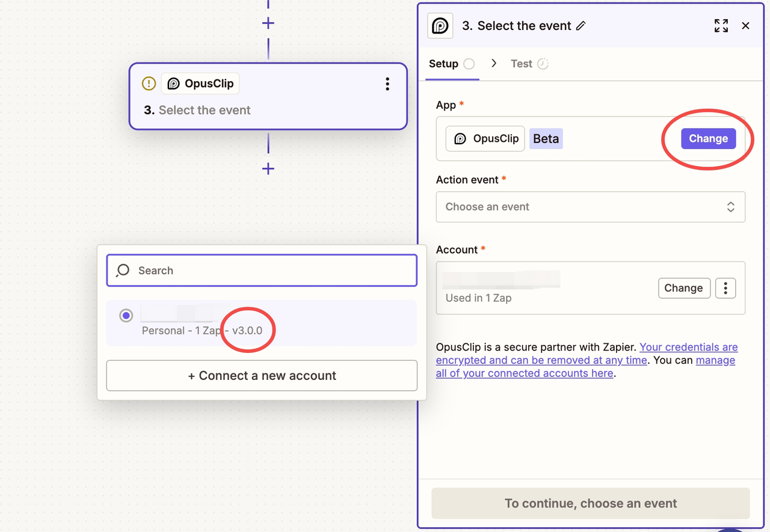
Task: Open the Choose an event dropdown
Action: click(591, 207)
